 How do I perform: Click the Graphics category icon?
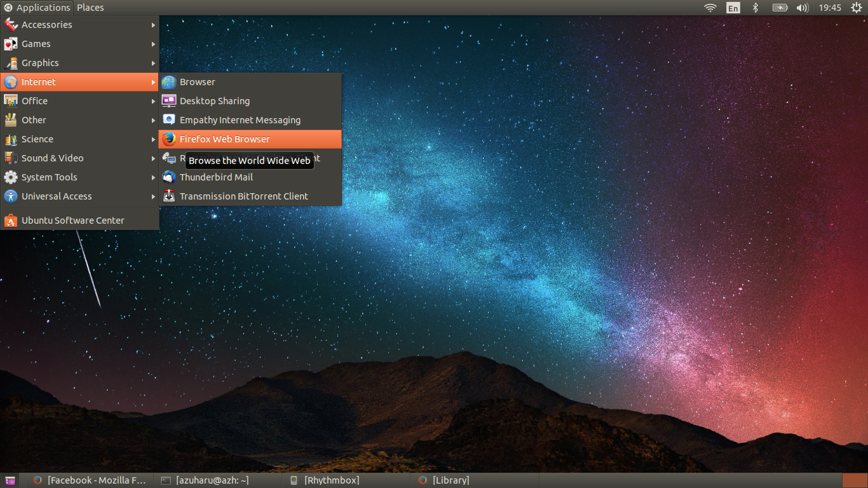(11, 63)
